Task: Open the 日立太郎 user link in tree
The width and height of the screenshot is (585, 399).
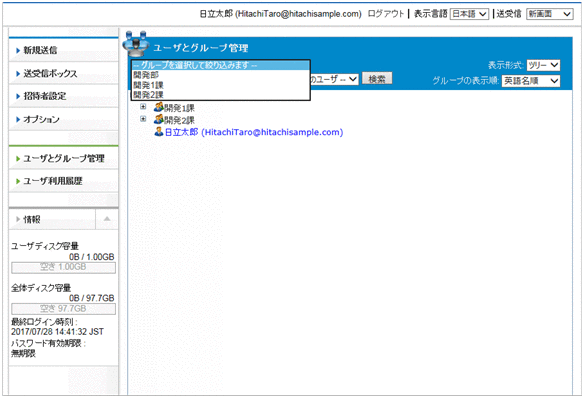Action: click(x=254, y=132)
